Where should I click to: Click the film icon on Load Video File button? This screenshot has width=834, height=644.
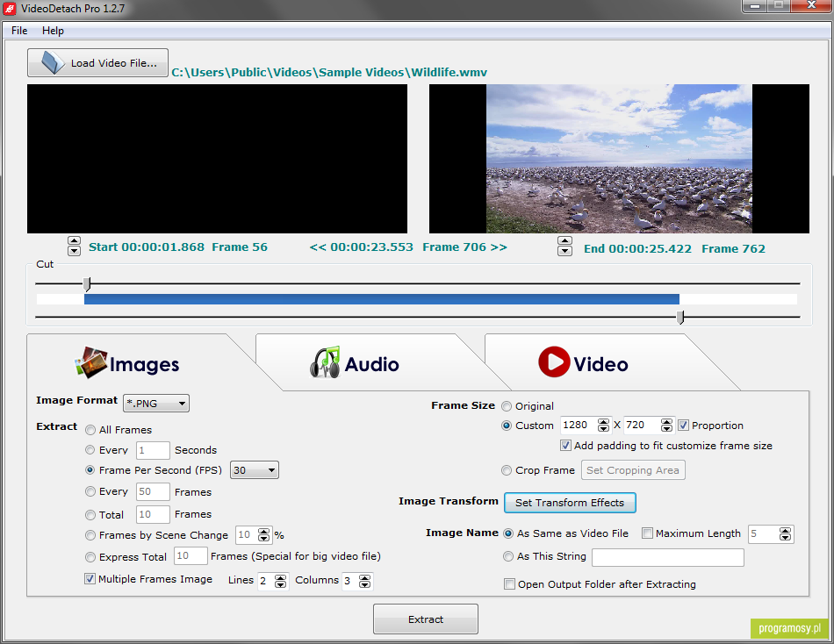click(53, 63)
